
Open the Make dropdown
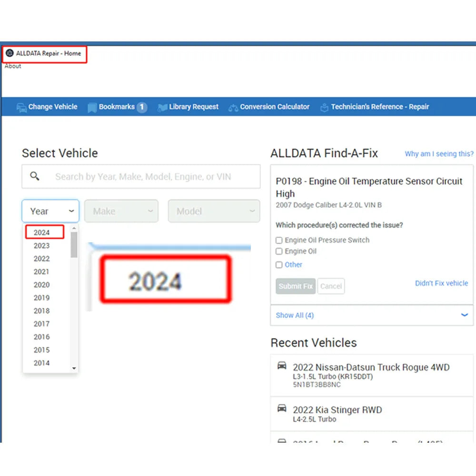click(x=121, y=211)
